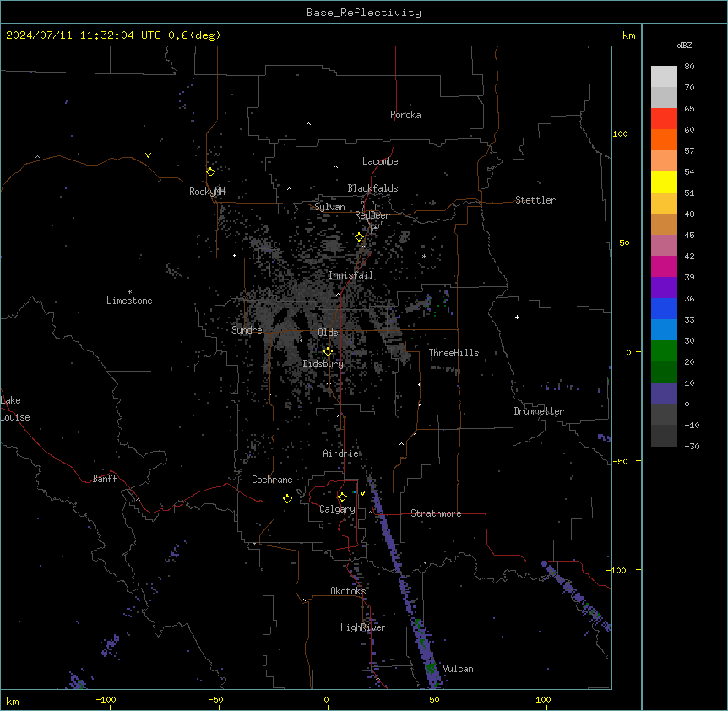Click the red 65 dBZ color swatch
The width and height of the screenshot is (728, 711).
[x=664, y=118]
